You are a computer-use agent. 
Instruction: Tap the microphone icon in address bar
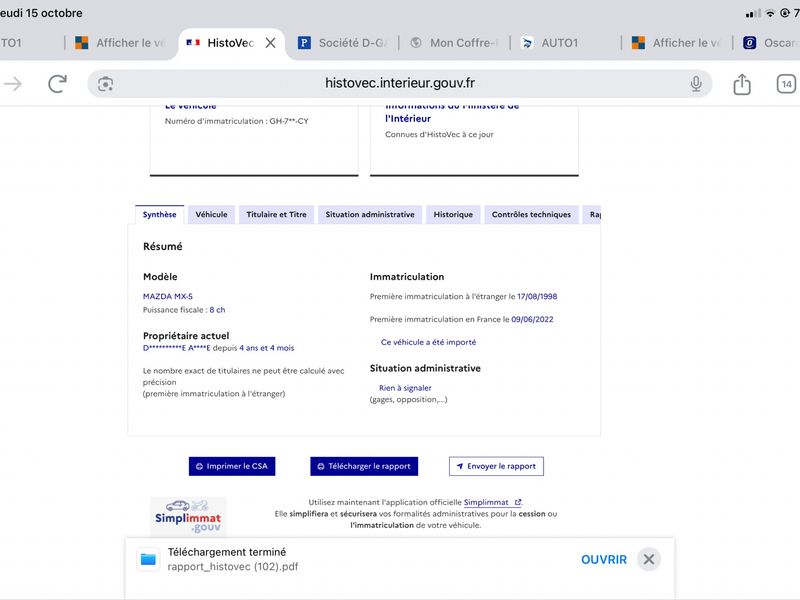point(696,84)
